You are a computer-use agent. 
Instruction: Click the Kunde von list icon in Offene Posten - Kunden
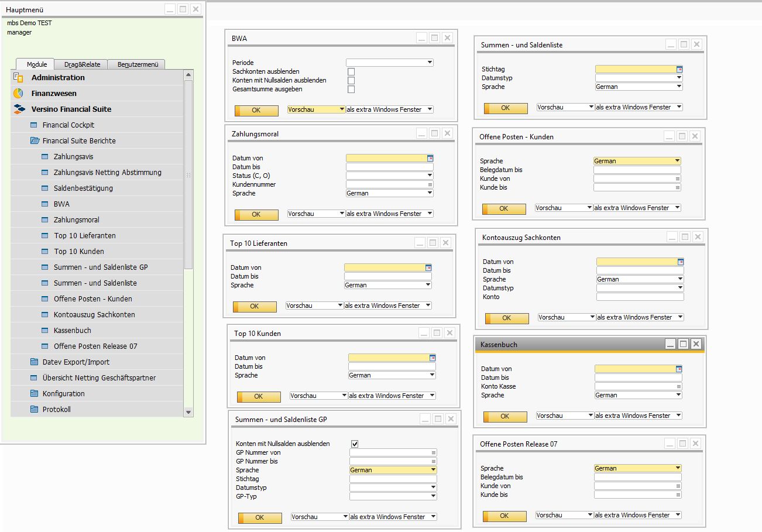coord(678,179)
